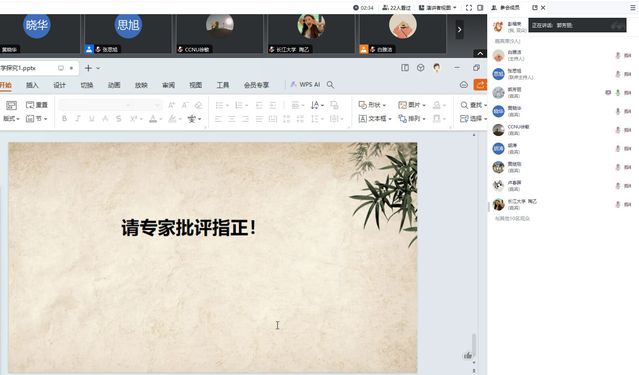Screen dimensions: 639x375
Task: Switch to the Review (审阅) tab
Action: tap(168, 85)
